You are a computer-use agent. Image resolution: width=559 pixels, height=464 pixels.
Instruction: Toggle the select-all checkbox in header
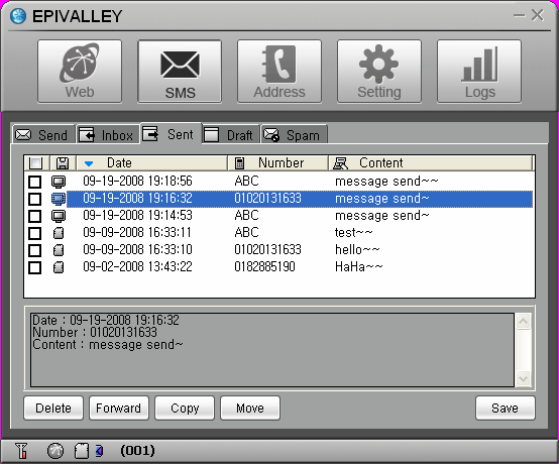[x=35, y=163]
